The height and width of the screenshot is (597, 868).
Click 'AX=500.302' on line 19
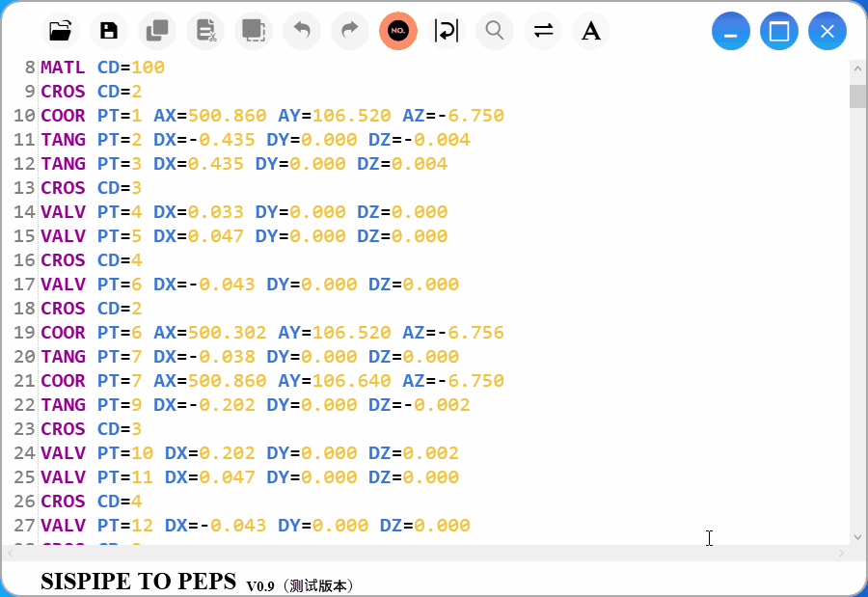click(x=210, y=333)
